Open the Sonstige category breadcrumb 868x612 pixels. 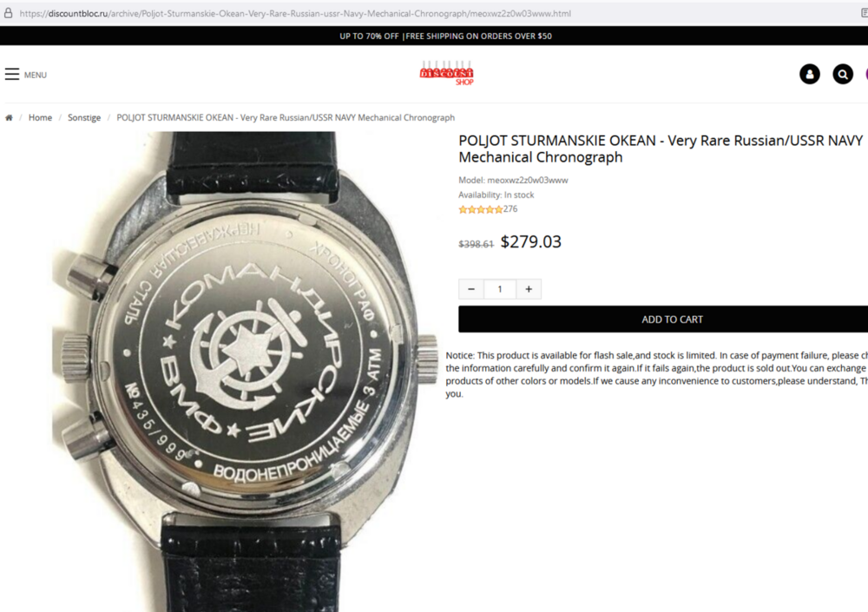84,117
